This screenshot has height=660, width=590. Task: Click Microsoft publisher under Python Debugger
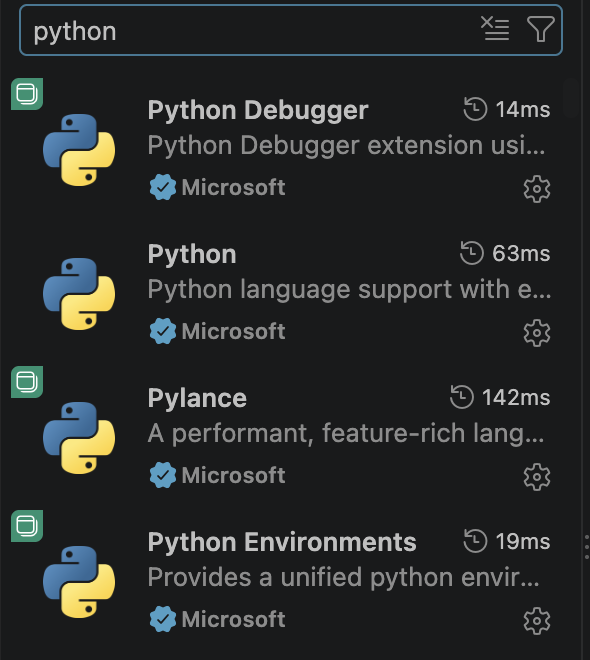click(234, 187)
